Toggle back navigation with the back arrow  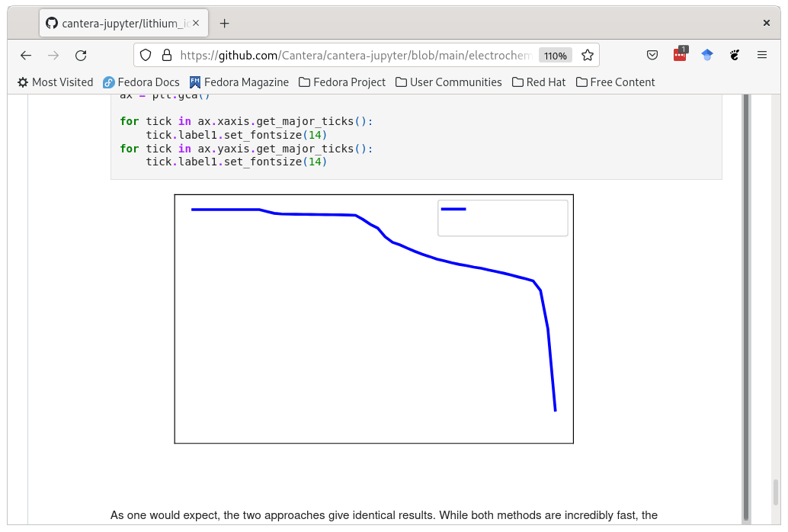(26, 55)
